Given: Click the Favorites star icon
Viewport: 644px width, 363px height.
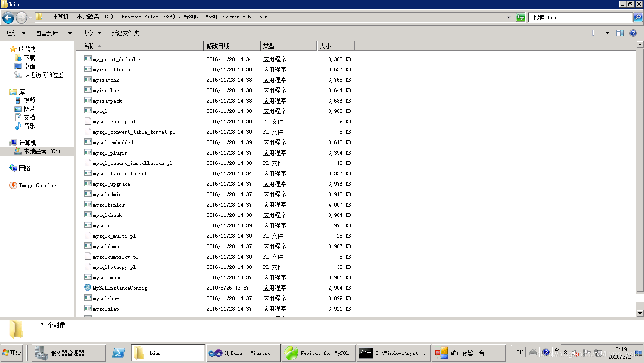Looking at the screenshot, I should (x=13, y=49).
